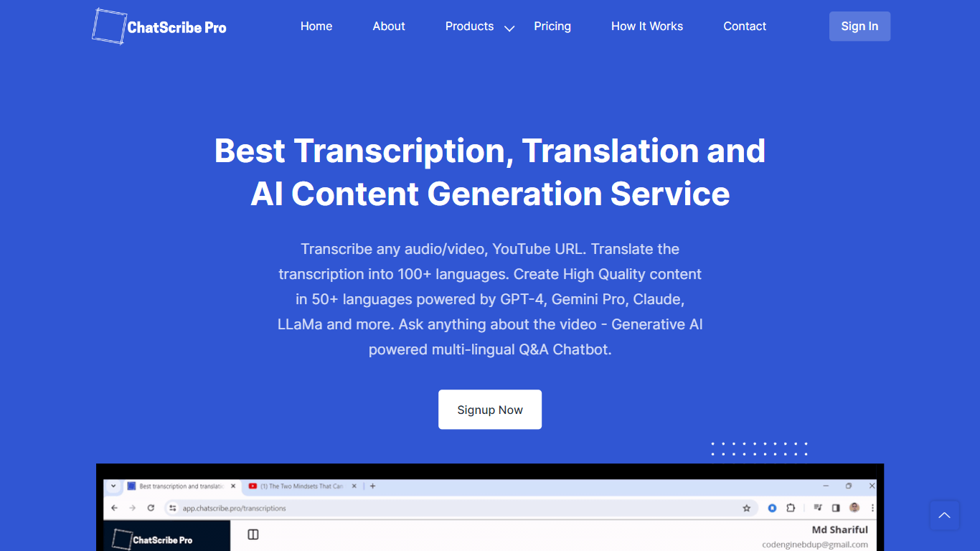Viewport: 980px width, 551px height.
Task: Click extensions puzzle icon in preview browser
Action: [791, 508]
